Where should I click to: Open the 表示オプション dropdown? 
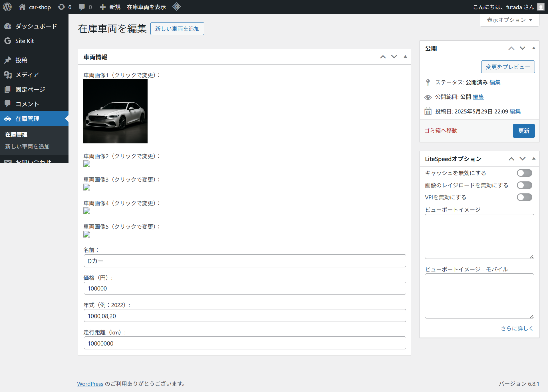[x=509, y=20]
